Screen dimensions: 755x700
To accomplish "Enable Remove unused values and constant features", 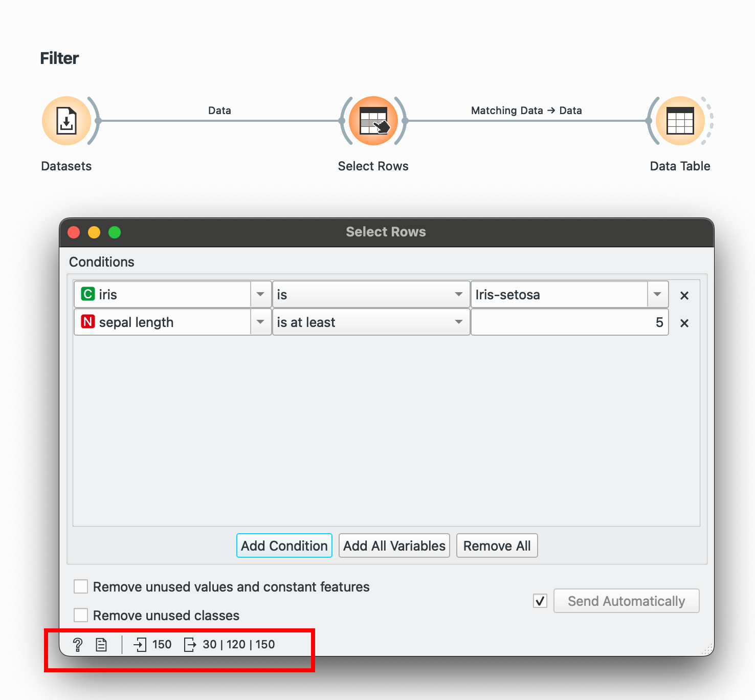I will coord(81,586).
